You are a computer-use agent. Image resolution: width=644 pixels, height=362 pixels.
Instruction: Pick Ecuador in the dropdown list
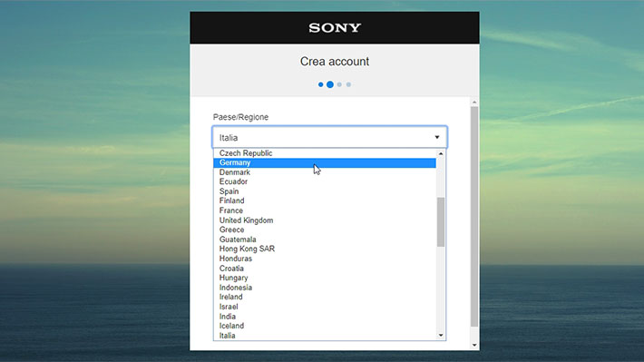point(325,181)
